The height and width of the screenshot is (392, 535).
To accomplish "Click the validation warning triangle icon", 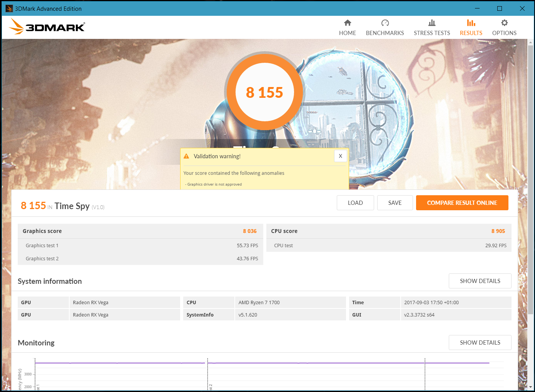I will pos(186,156).
